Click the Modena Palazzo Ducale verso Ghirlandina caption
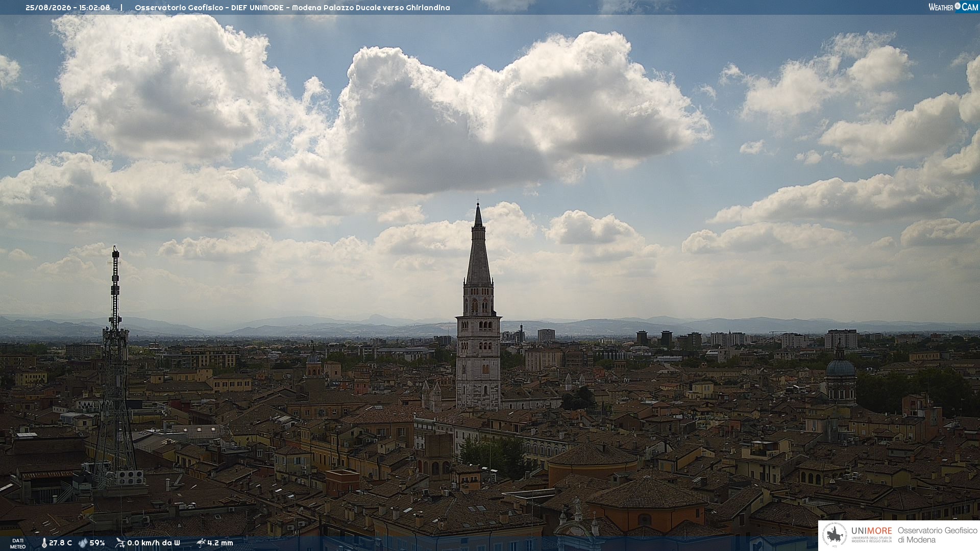This screenshot has width=980, height=551. pyautogui.click(x=371, y=8)
